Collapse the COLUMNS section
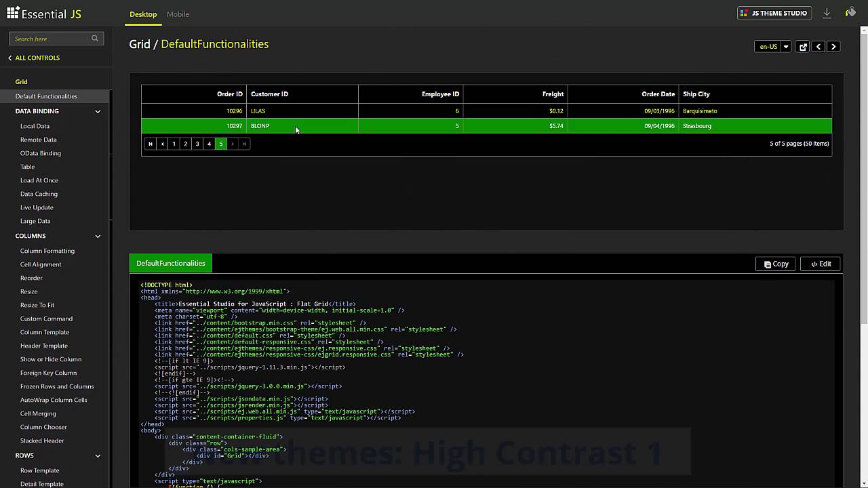The height and width of the screenshot is (488, 868). tap(98, 236)
